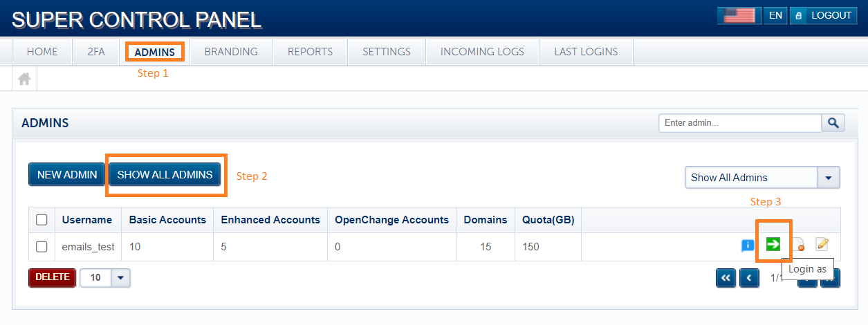Open the rows-per-page dropdown showing 10
Viewport: 868px width, 325px height.
(x=120, y=277)
